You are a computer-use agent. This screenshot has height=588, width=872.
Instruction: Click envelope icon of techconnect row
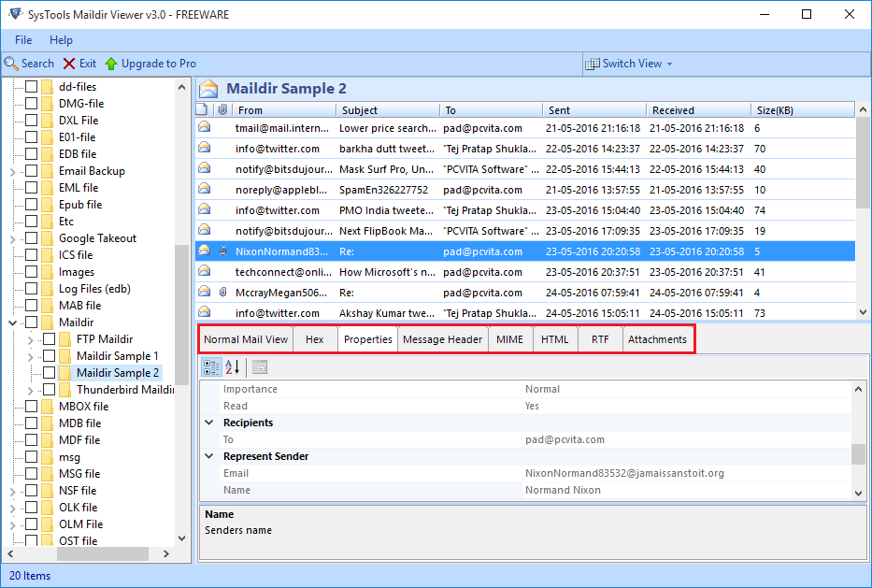(x=204, y=271)
